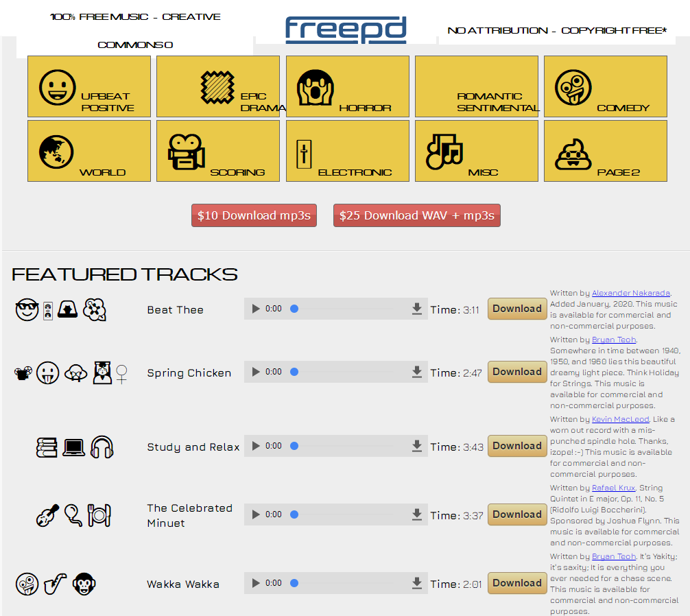
Task: Click the Featured Tracks heading
Action: point(125,274)
